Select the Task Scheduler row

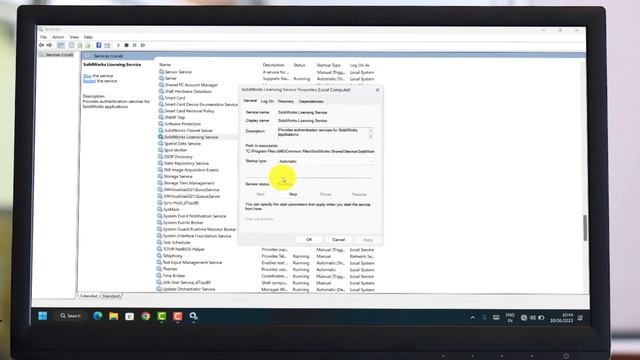click(176, 242)
